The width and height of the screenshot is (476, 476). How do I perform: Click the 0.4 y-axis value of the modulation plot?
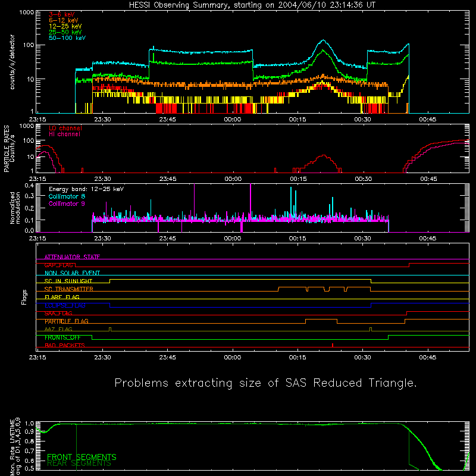(30, 186)
